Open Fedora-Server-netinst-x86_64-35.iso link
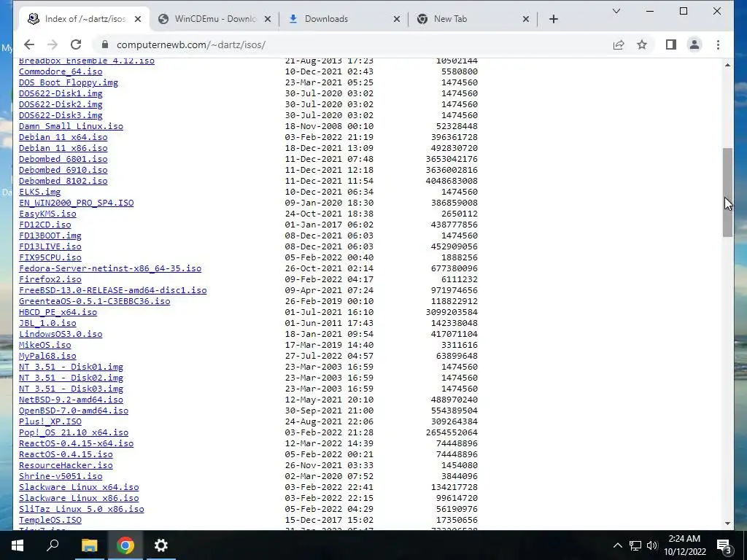 coord(110,268)
